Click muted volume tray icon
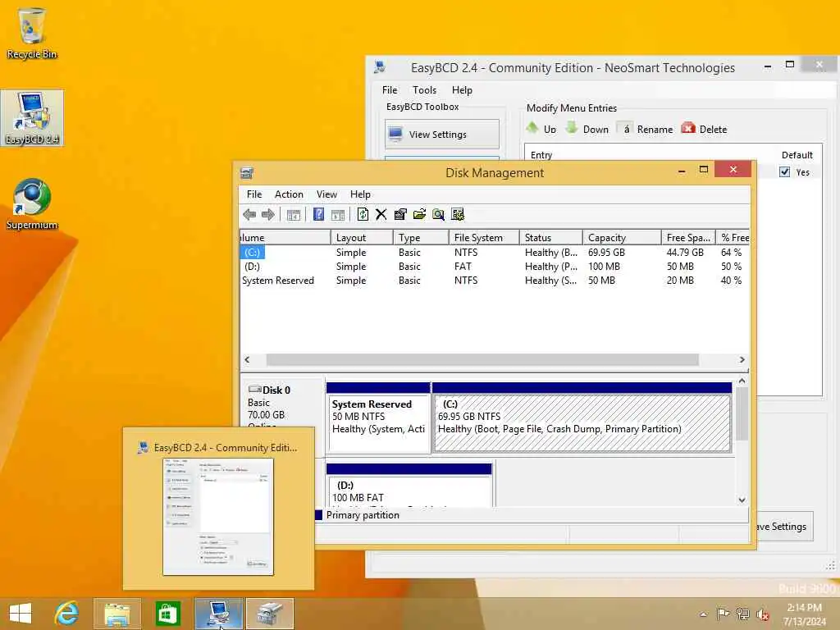 (762, 614)
